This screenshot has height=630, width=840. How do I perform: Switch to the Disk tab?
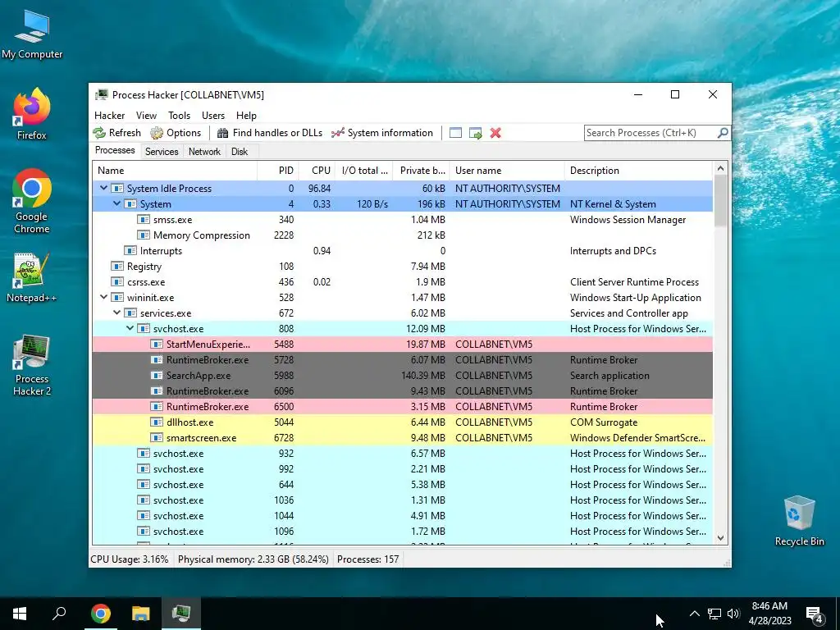[x=240, y=152]
